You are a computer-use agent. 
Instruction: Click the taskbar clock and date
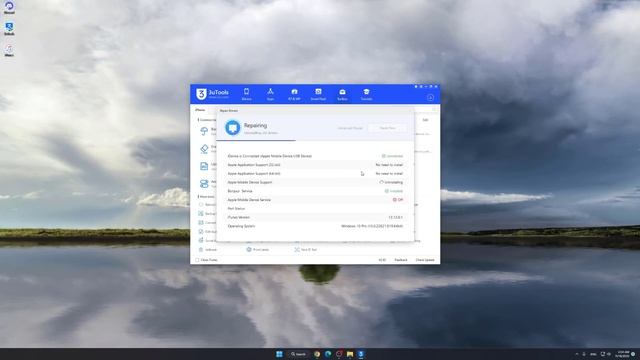pyautogui.click(x=623, y=354)
